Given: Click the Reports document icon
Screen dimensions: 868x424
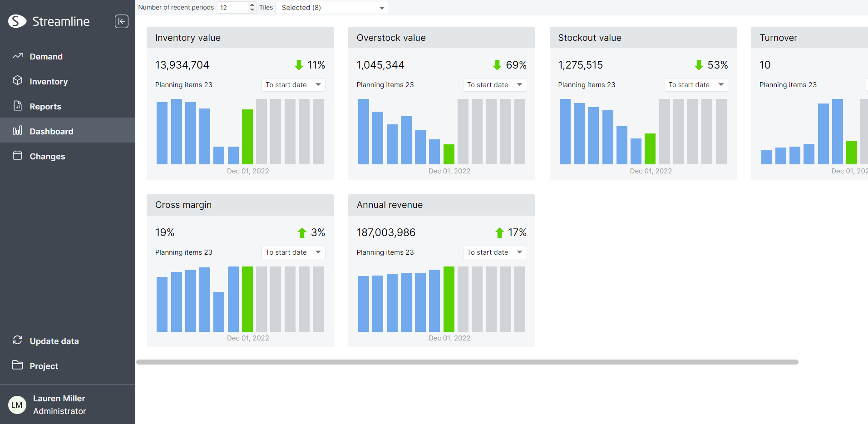Looking at the screenshot, I should (x=18, y=106).
